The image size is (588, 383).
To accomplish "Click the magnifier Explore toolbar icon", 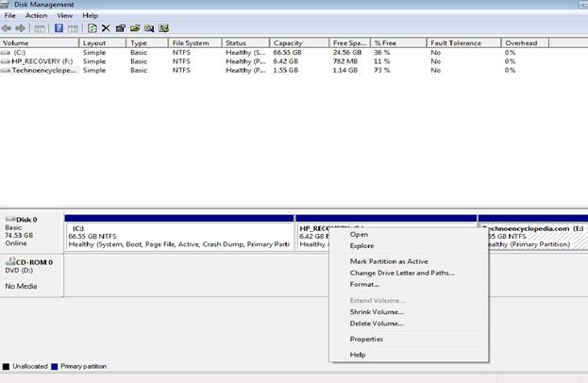I will (x=149, y=28).
